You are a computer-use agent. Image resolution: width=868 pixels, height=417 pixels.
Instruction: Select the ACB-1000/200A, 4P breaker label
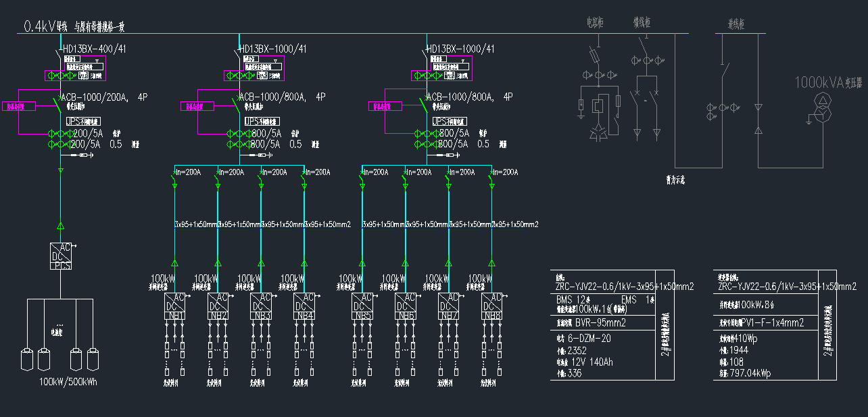104,97
